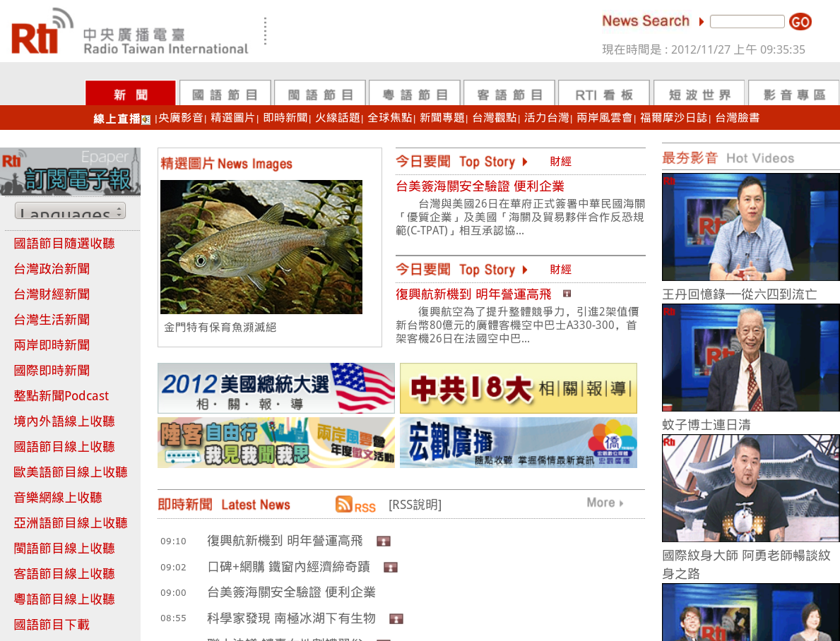Click the 訂閱電子報 Epaper banner

pos(70,172)
